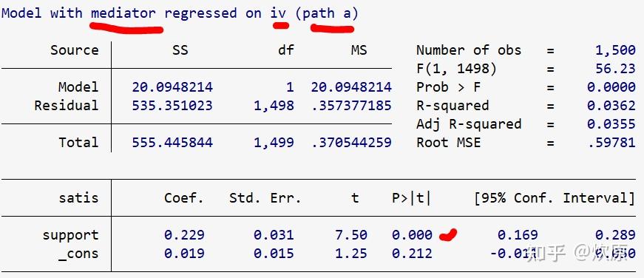Click the 'P>|t|' column header
This screenshot has width=644, height=278.
pos(412,198)
